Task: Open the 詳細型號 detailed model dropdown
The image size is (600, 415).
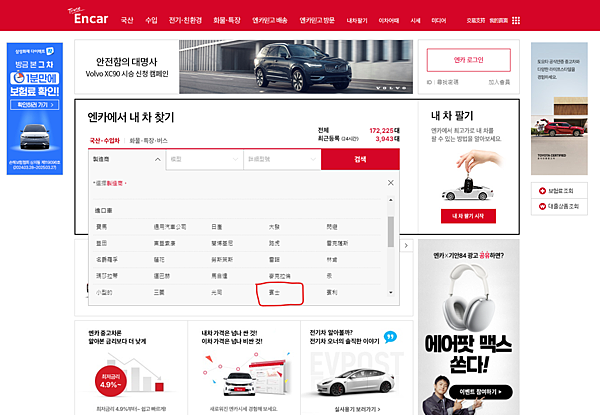Action: pos(282,159)
